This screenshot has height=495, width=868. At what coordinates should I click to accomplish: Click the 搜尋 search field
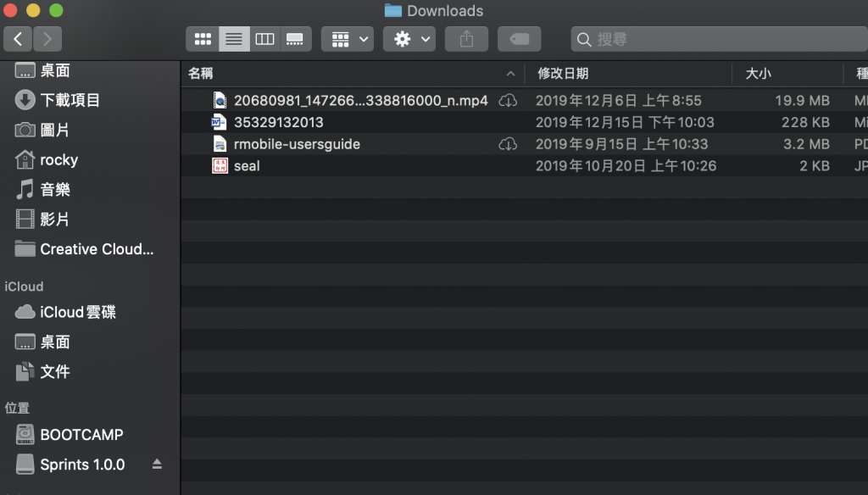[720, 39]
